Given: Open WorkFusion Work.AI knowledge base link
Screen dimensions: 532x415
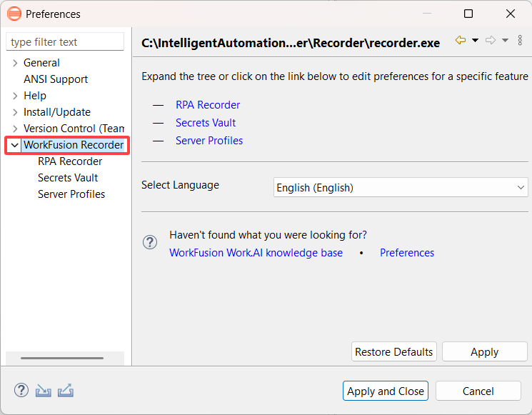Looking at the screenshot, I should pyautogui.click(x=256, y=253).
